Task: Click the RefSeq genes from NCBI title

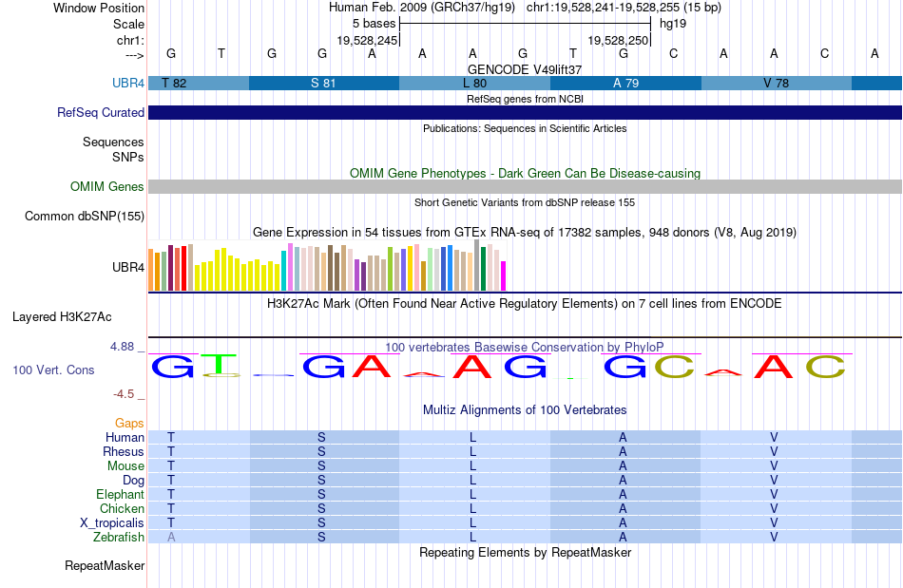Action: 525,99
